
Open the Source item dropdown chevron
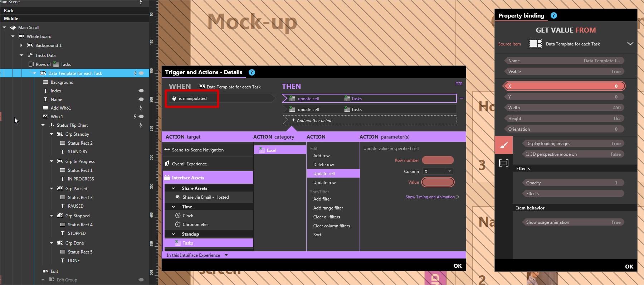pos(630,44)
